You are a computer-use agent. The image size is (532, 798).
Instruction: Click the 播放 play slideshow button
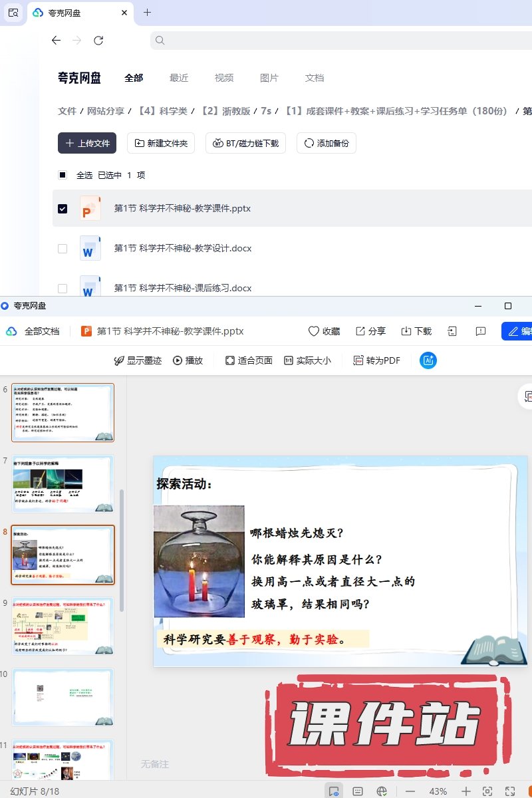[188, 360]
